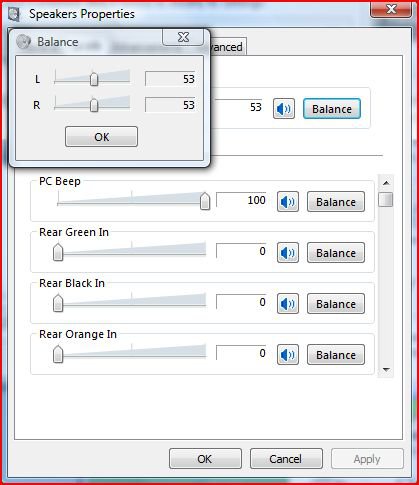The height and width of the screenshot is (485, 419).
Task: Switch to the Advanced tab
Action: tap(226, 47)
